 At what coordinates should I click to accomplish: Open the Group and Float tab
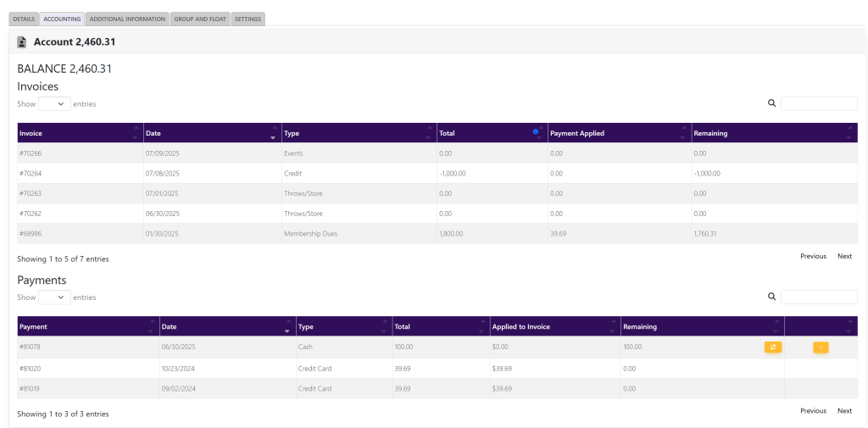click(x=200, y=19)
